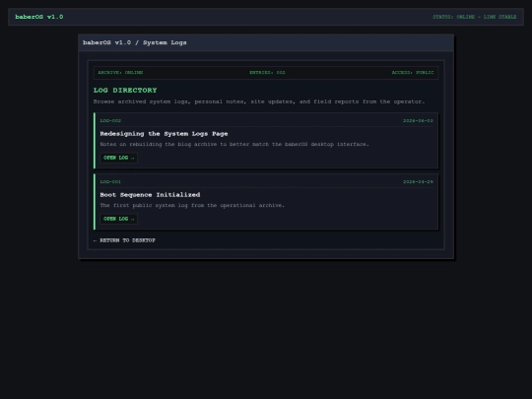
Task: Click the ACCESS: PUBLIC status text
Action: coord(413,73)
